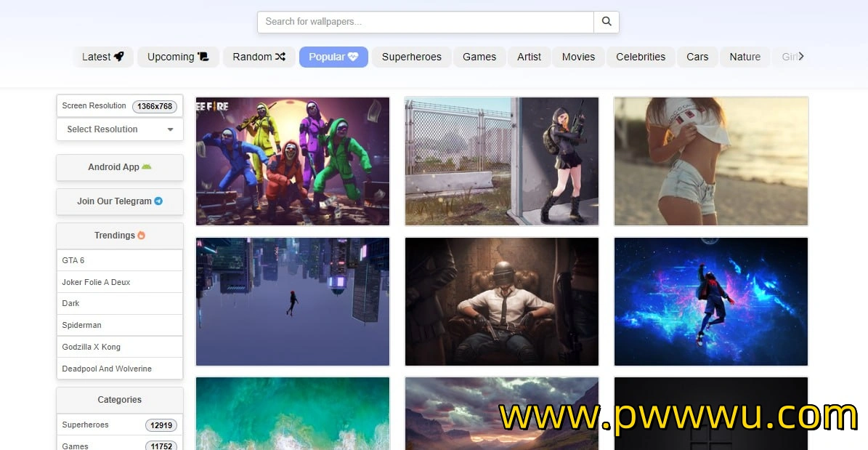Screen dimensions: 868x450
Task: Open the Free Fire masked squad wallpaper
Action: (x=293, y=161)
